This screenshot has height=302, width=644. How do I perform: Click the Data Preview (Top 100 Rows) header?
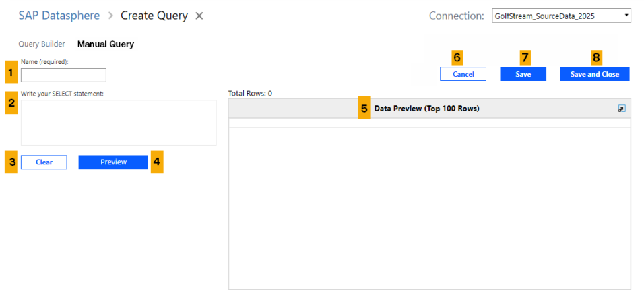pyautogui.click(x=426, y=109)
